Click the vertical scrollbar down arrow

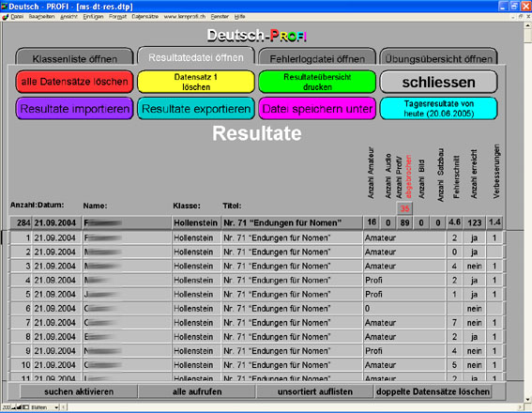(527, 400)
